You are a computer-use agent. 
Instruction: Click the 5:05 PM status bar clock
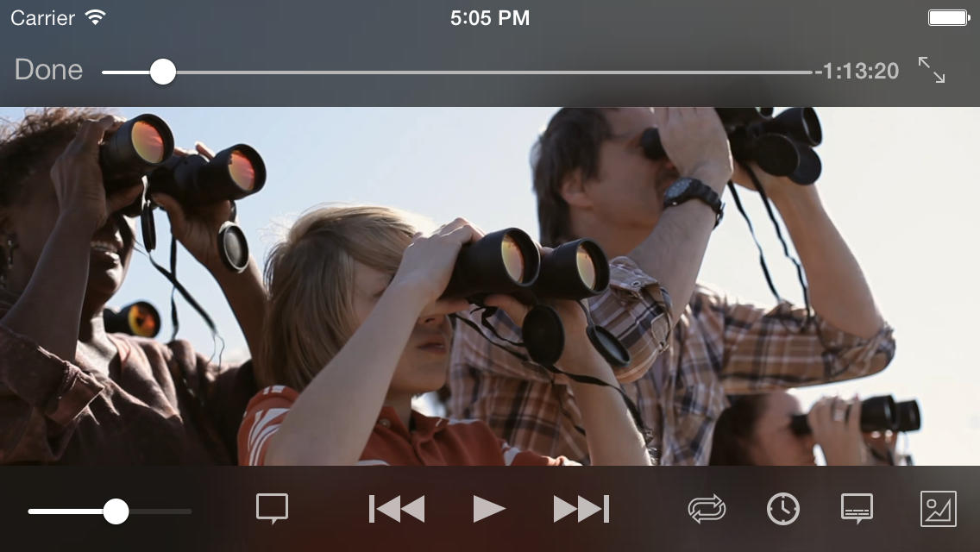[490, 17]
